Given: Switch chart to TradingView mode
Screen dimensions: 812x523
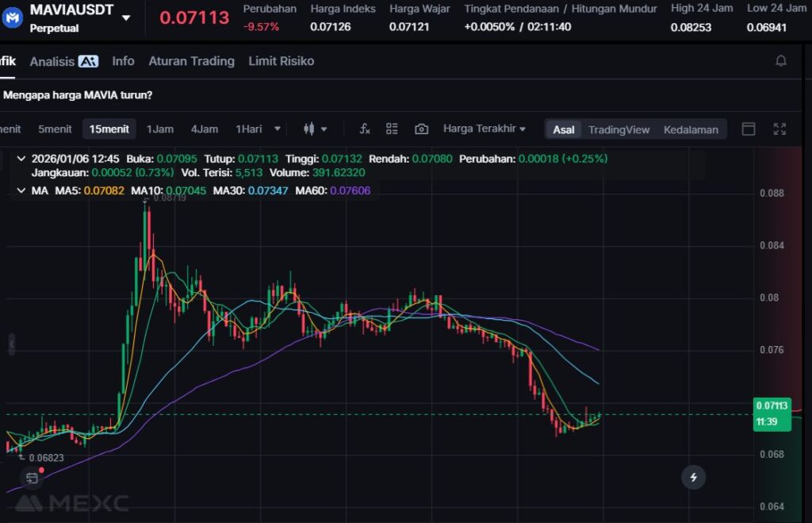Looking at the screenshot, I should (619, 129).
